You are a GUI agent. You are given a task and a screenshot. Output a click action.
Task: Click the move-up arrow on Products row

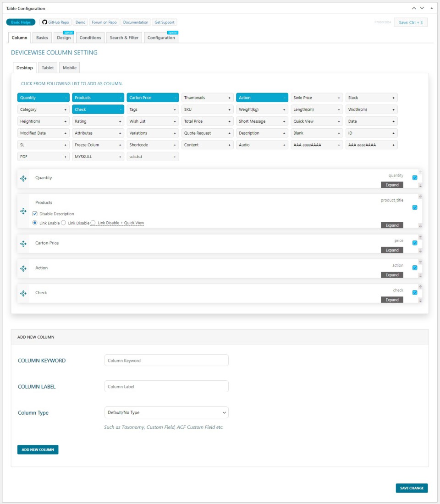(x=420, y=197)
